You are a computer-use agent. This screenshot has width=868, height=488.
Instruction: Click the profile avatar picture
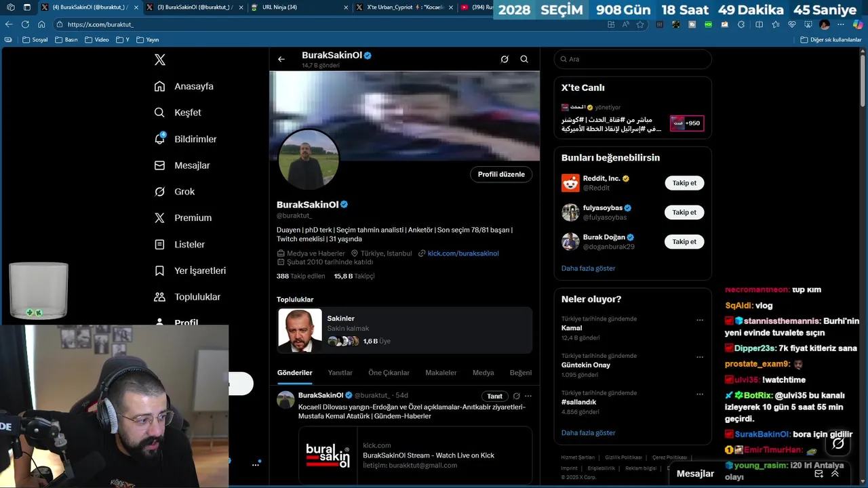(x=309, y=161)
